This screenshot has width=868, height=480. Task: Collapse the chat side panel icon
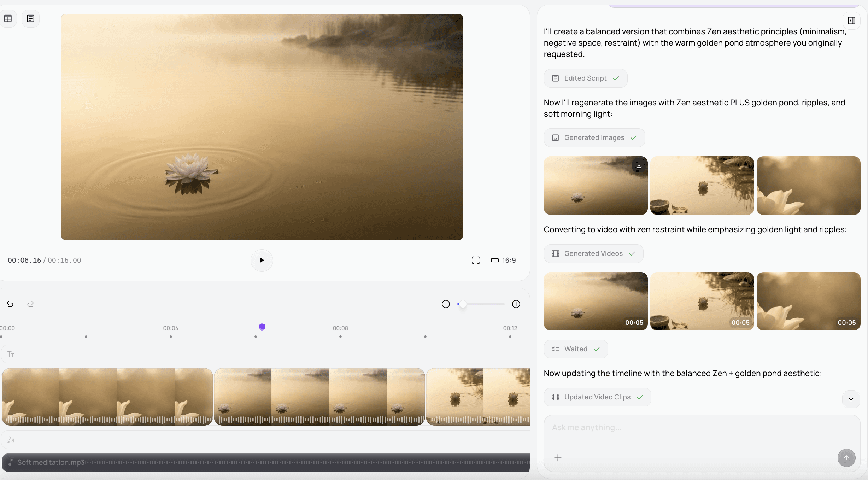point(851,21)
